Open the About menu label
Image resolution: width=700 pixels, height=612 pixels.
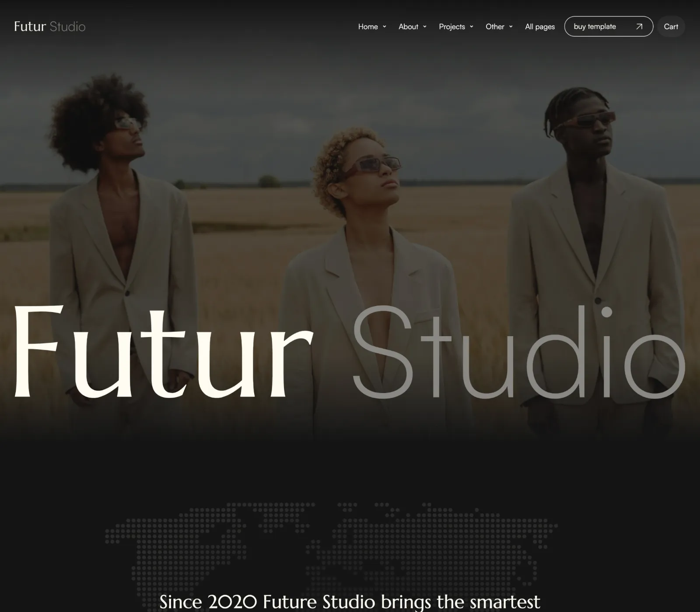pyautogui.click(x=408, y=27)
